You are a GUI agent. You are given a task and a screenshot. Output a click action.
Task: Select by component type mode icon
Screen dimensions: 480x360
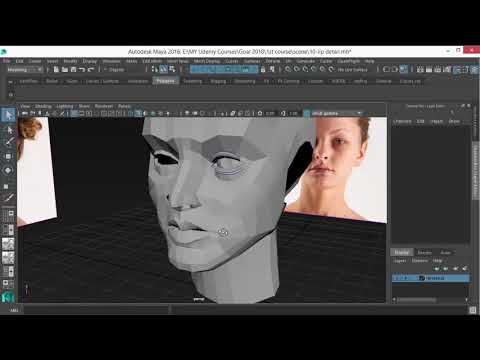click(172, 69)
